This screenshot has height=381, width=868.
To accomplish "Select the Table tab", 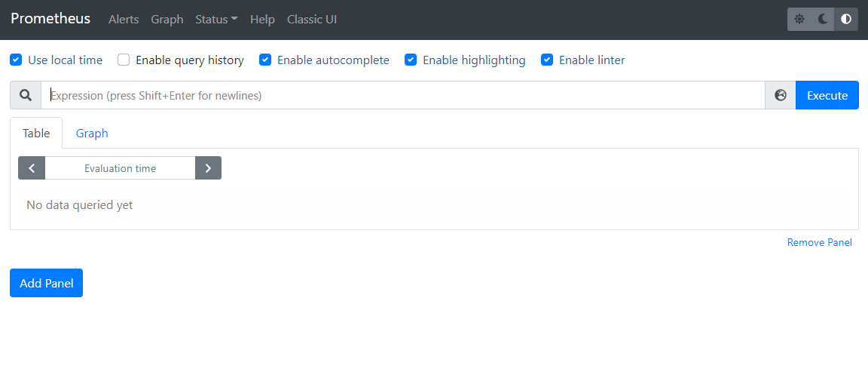I will [x=36, y=133].
